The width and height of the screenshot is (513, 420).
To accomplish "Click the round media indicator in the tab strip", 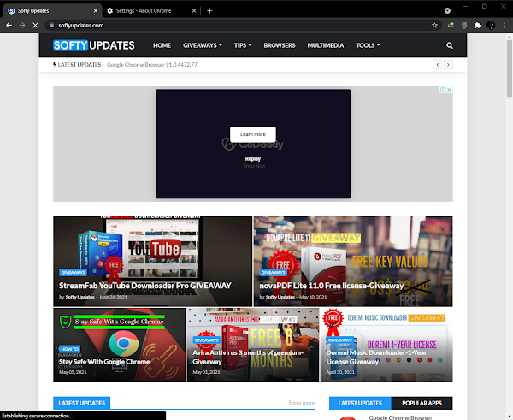I will (447, 11).
